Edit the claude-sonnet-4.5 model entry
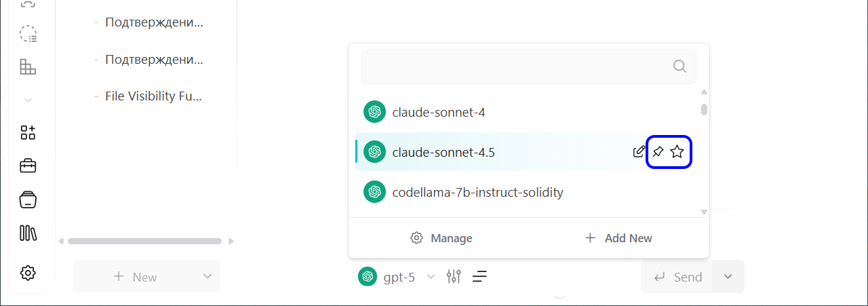The height and width of the screenshot is (306, 868). point(639,152)
